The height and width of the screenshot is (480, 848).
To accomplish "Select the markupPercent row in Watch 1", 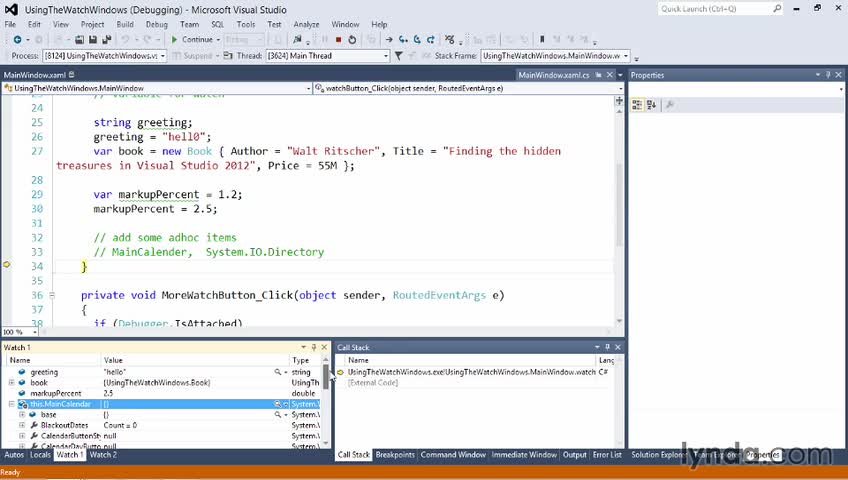I will tap(162, 393).
